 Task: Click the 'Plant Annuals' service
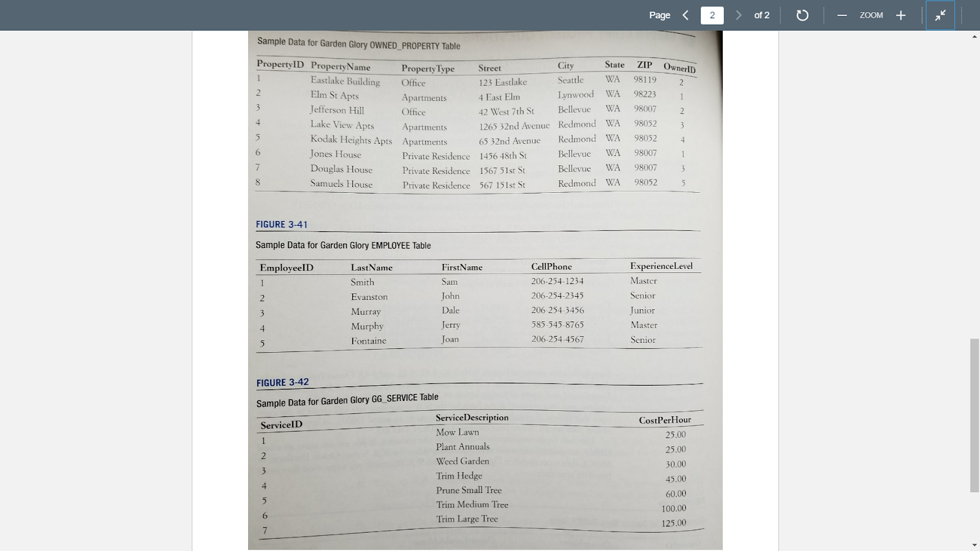[462, 447]
